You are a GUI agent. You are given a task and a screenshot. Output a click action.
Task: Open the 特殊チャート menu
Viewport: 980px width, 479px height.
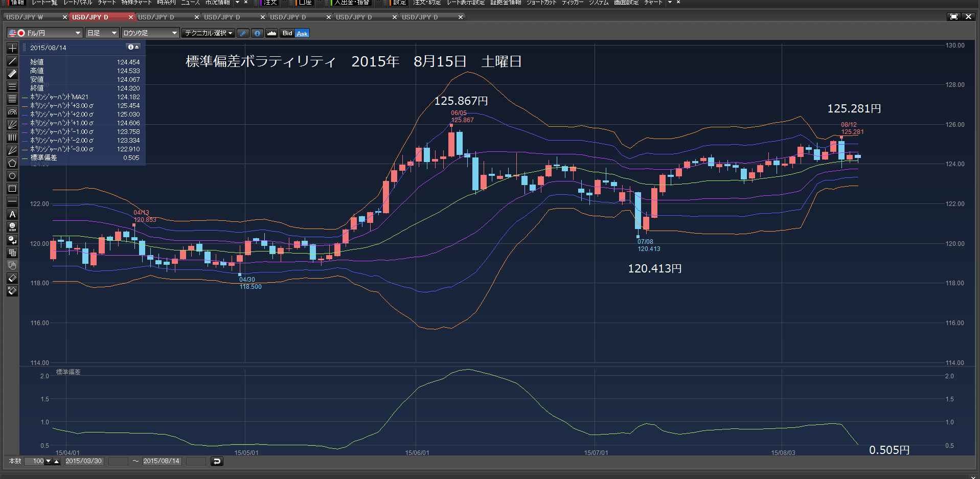click(136, 3)
